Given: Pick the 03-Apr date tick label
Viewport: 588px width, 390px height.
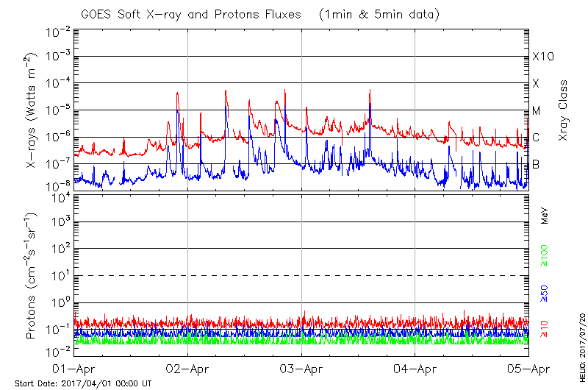Looking at the screenshot, I should 301,368.
